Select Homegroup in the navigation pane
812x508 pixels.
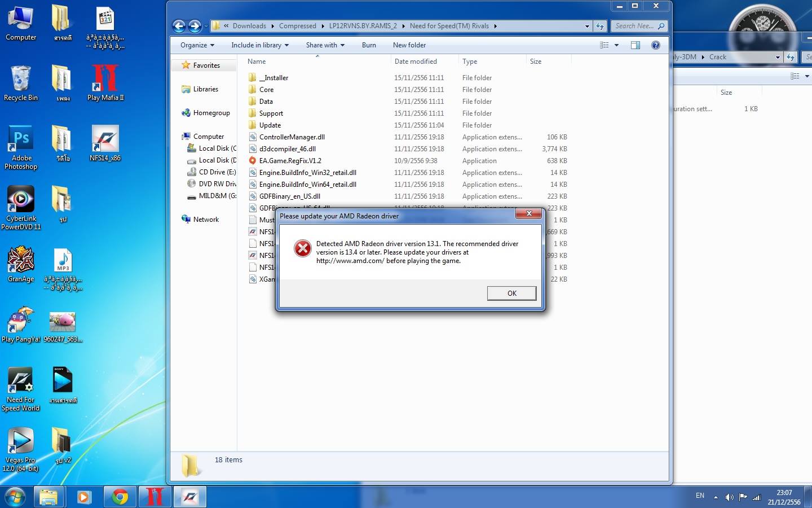click(211, 113)
